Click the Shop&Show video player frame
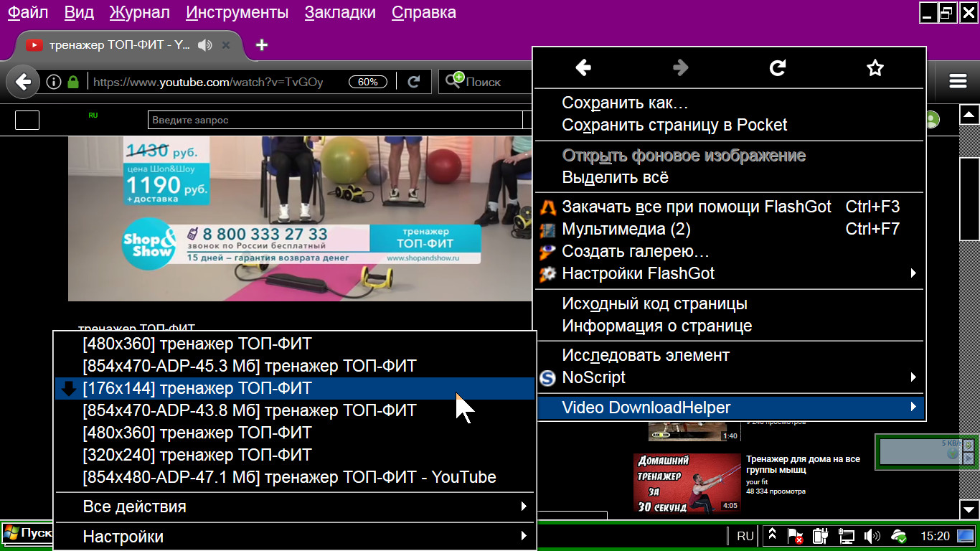 coord(299,219)
